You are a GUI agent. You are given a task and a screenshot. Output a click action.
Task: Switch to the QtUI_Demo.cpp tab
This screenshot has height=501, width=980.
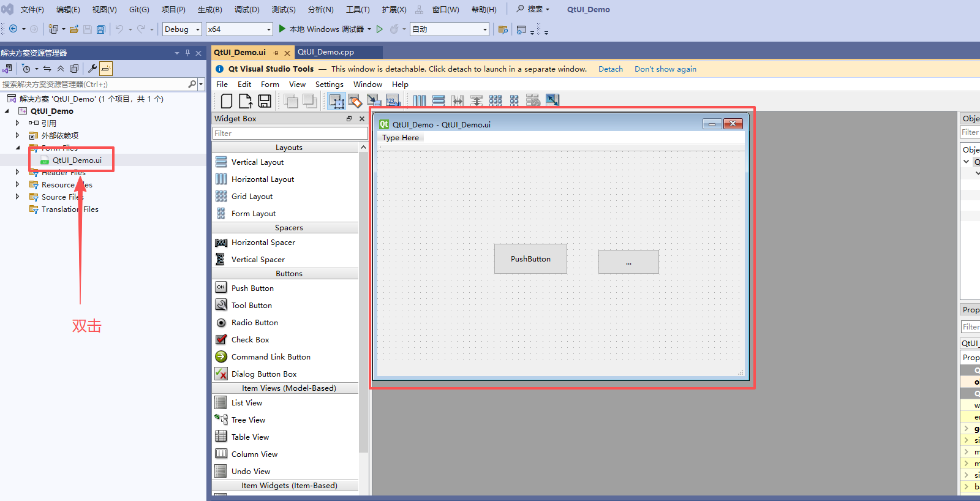326,52
